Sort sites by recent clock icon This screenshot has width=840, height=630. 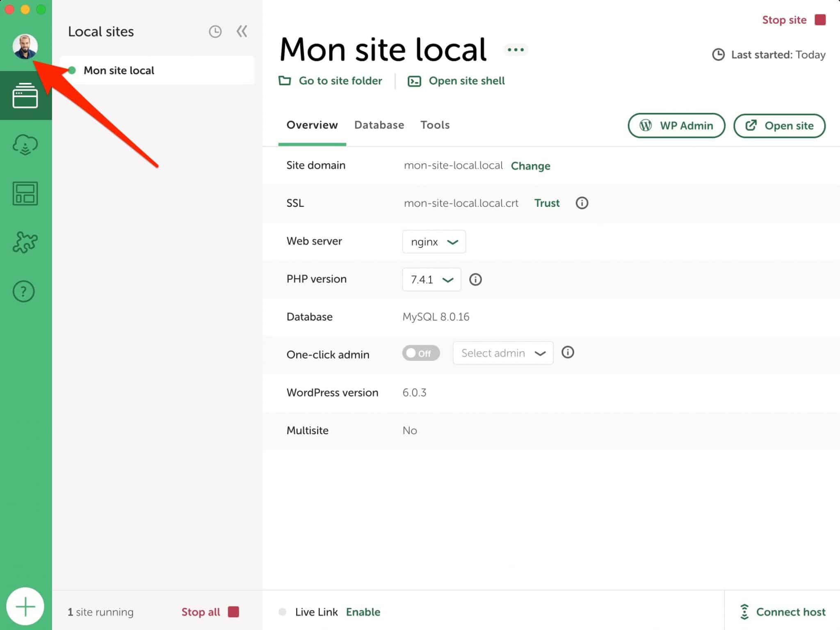click(215, 32)
